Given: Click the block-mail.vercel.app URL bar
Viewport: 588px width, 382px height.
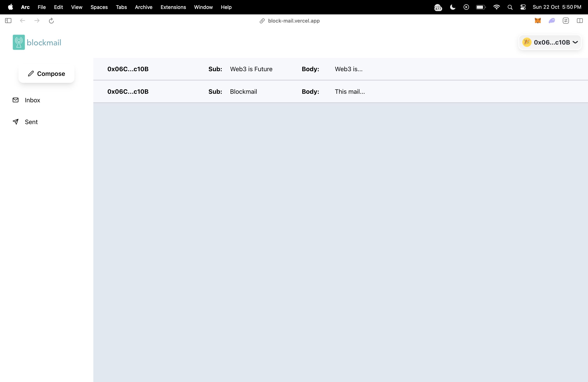Looking at the screenshot, I should click(x=294, y=21).
